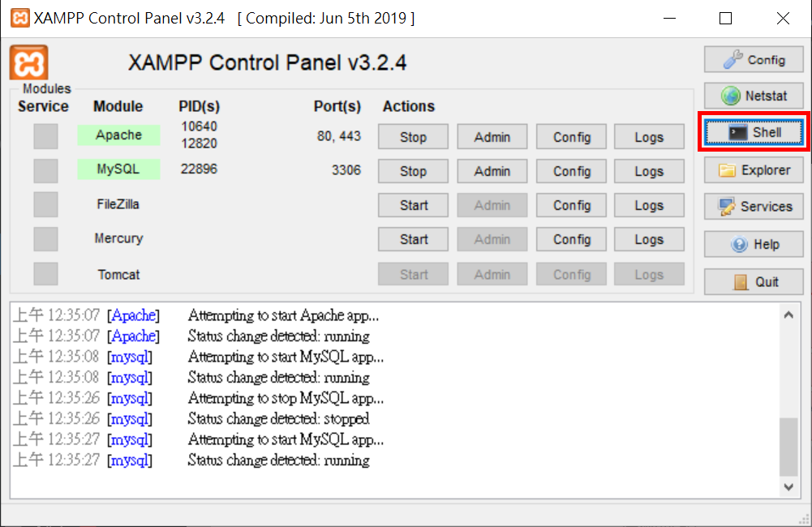Screen dimensions: 812x527
Task: Open FileZilla Logs menu
Action: point(649,205)
